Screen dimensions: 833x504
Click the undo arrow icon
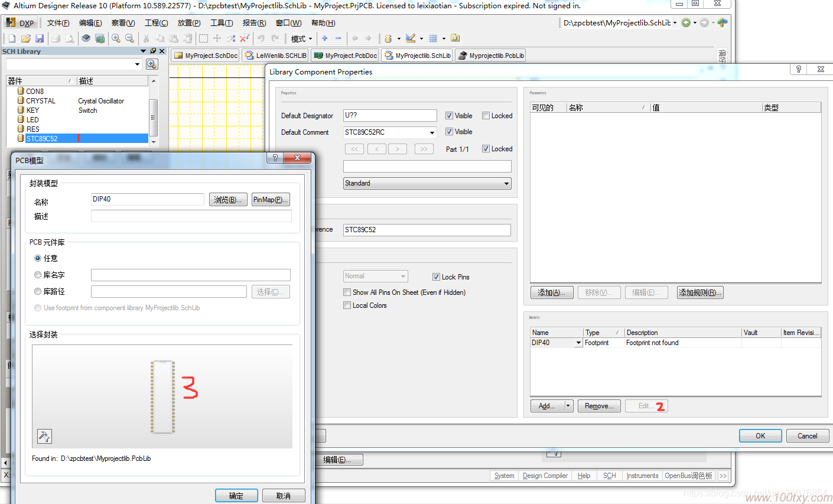point(261,38)
